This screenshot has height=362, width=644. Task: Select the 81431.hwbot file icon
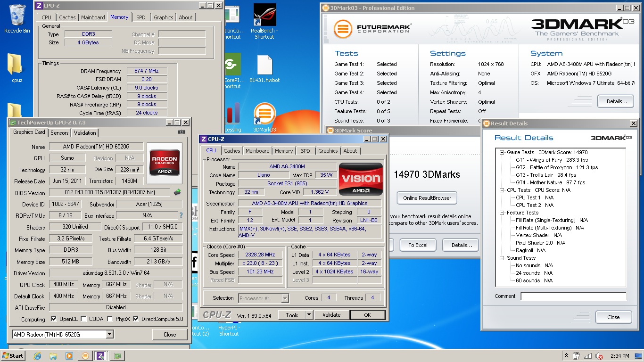pyautogui.click(x=264, y=69)
